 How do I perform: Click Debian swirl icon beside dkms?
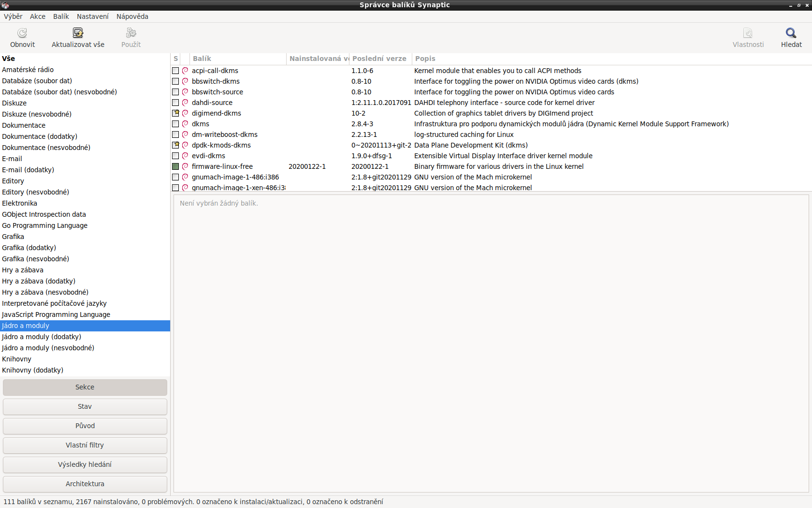coord(185,124)
